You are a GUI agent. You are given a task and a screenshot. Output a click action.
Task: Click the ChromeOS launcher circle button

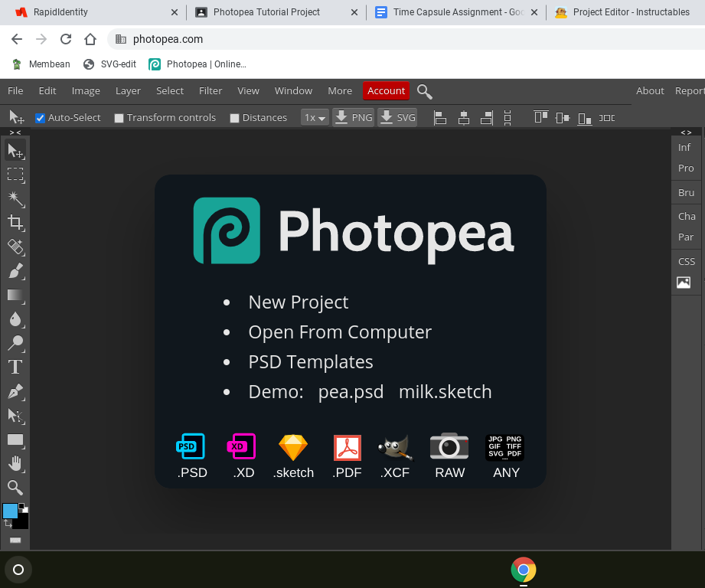click(x=18, y=570)
